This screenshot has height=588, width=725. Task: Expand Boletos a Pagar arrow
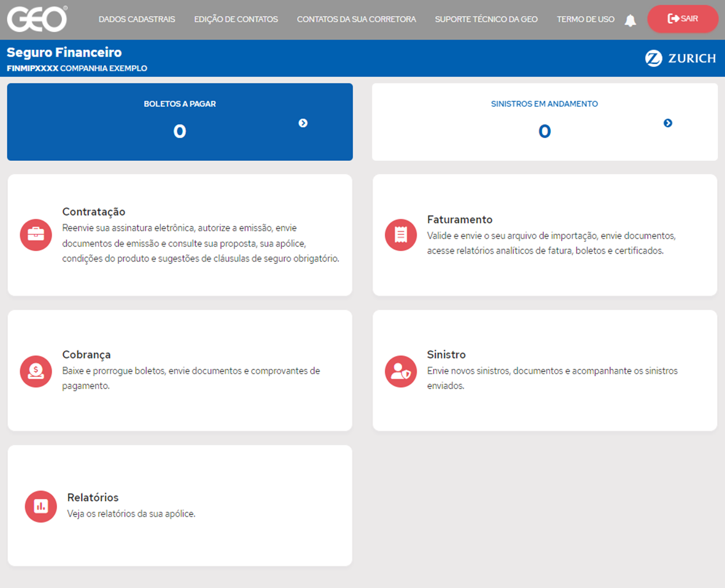pyautogui.click(x=303, y=123)
